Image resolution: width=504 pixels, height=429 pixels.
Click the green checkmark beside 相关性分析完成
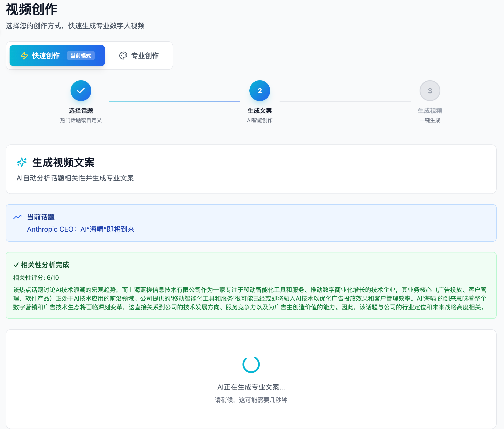click(16, 265)
